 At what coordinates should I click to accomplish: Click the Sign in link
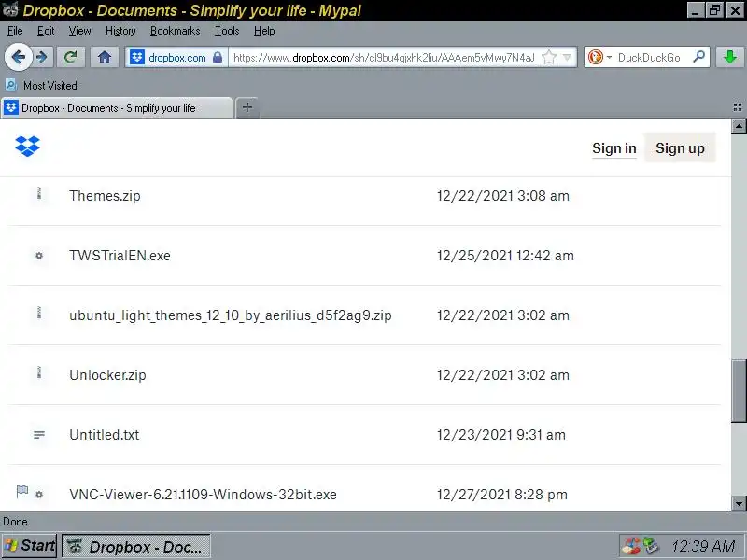pyautogui.click(x=614, y=148)
